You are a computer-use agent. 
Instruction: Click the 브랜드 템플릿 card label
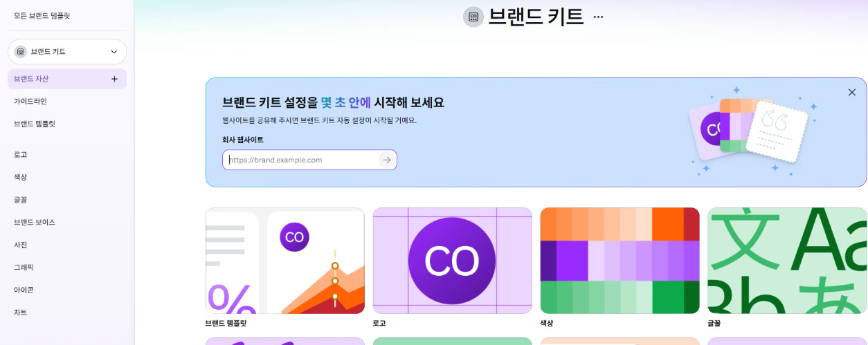coord(226,323)
